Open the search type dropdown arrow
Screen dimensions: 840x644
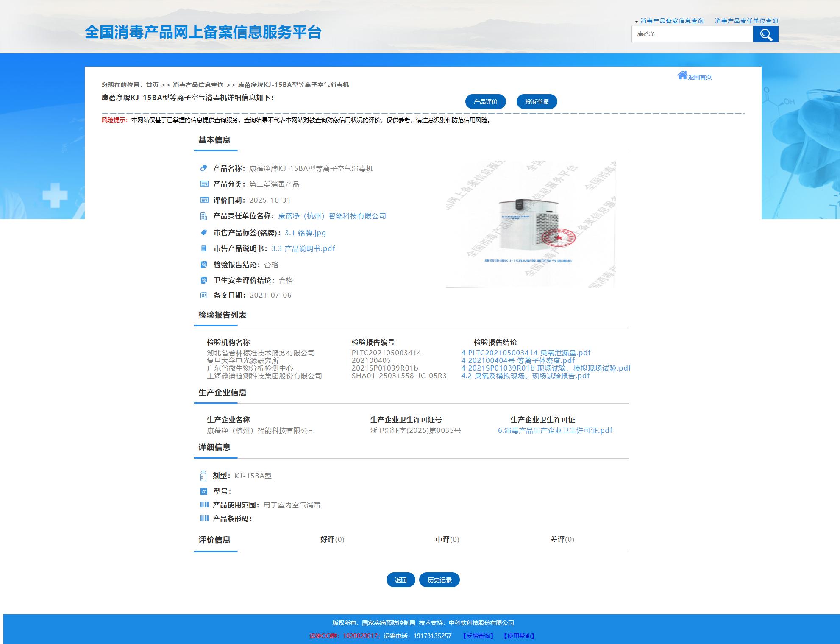(636, 22)
